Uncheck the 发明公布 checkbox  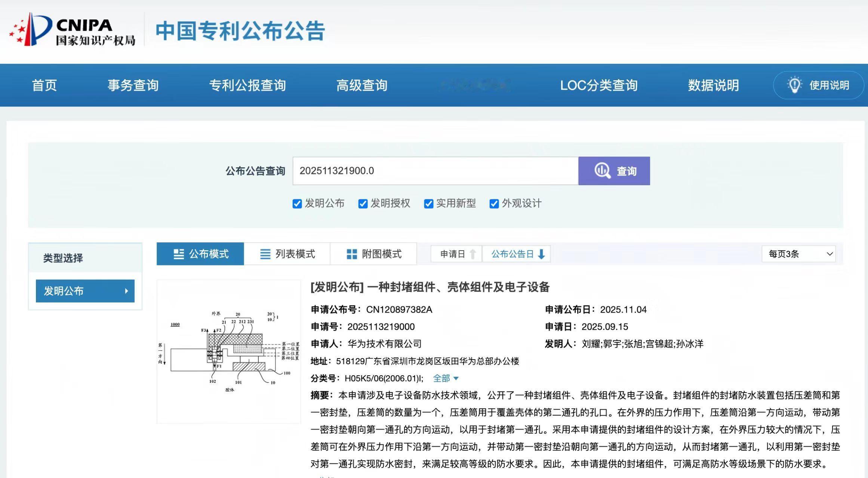(297, 204)
